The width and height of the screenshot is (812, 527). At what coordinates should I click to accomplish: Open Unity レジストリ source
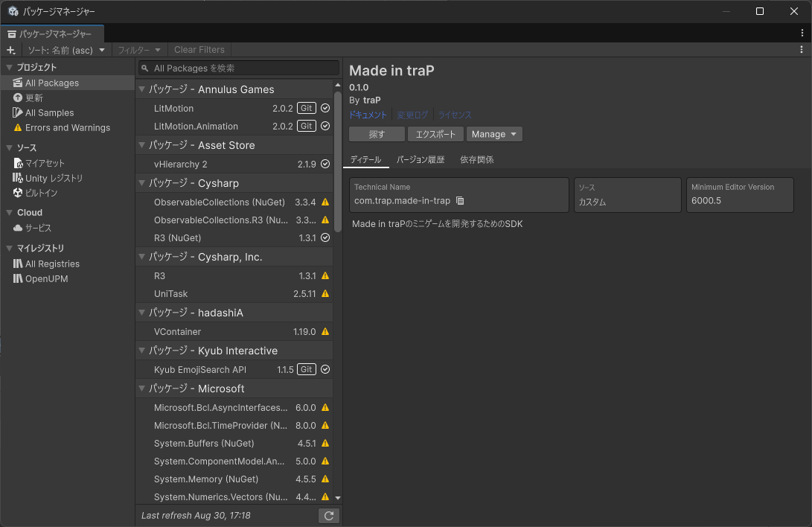click(x=67, y=178)
